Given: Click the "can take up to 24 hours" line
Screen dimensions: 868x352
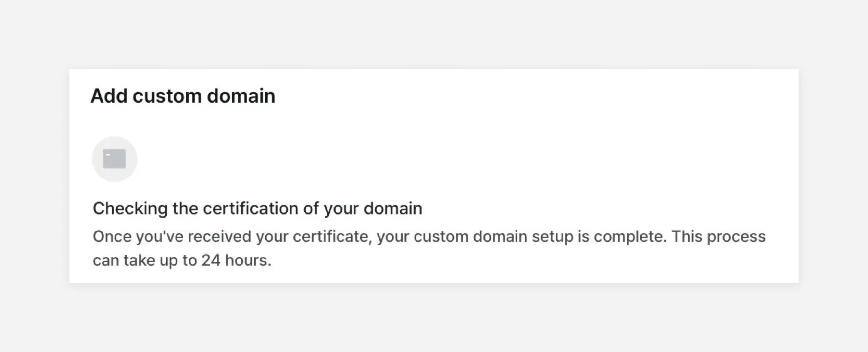Looking at the screenshot, I should [x=182, y=260].
